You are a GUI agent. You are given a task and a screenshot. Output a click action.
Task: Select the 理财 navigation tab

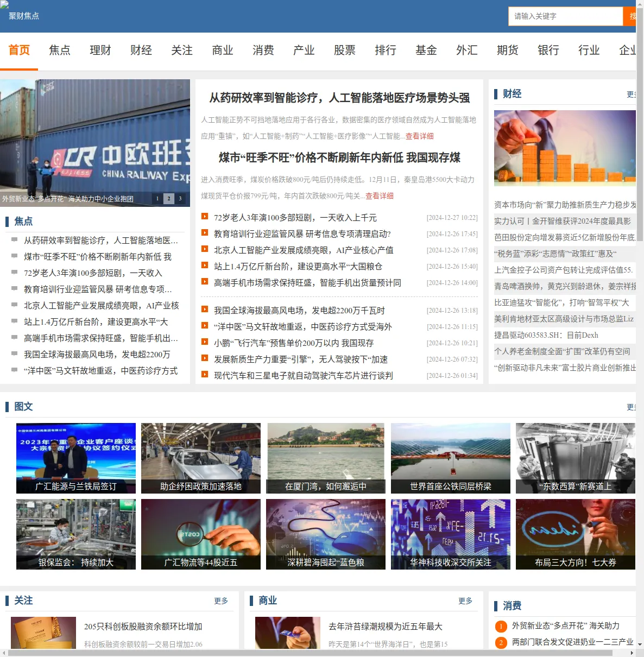click(x=100, y=50)
